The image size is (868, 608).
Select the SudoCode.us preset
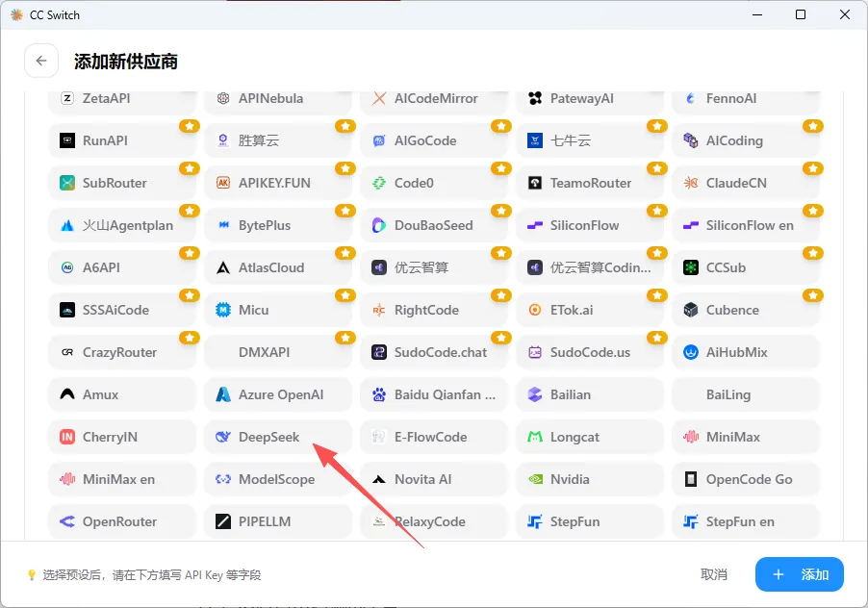[x=590, y=352]
